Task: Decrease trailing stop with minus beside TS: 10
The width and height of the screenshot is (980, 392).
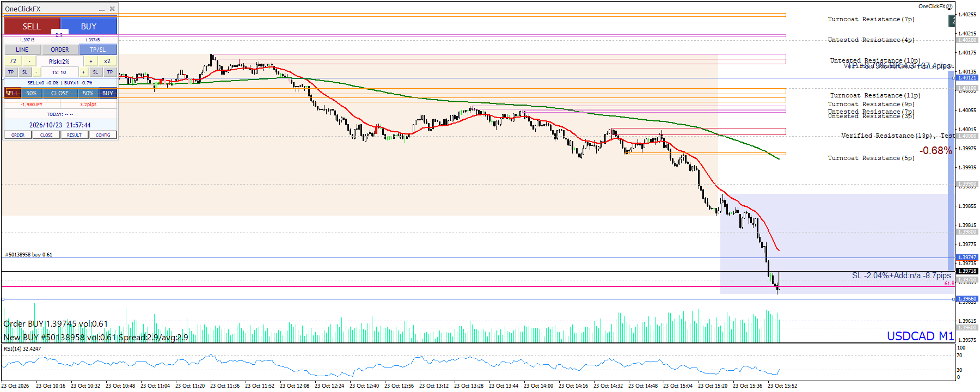Action: 36,72
